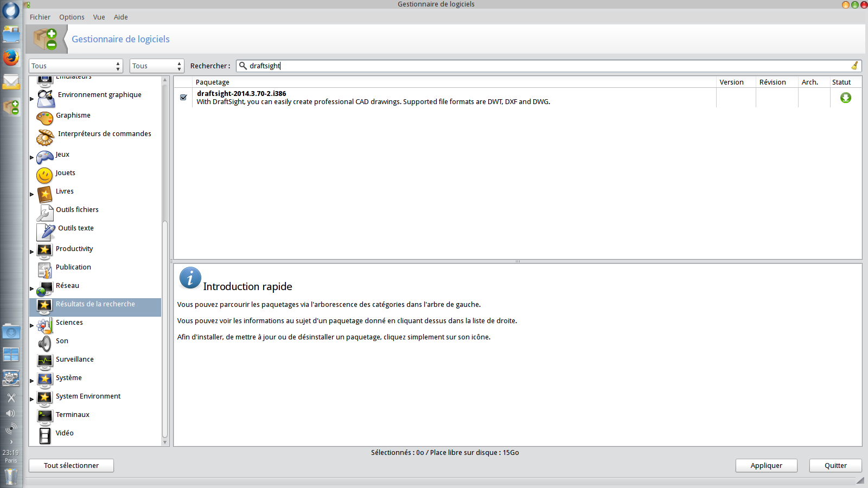Click the Environnement graphique icon

click(46, 99)
